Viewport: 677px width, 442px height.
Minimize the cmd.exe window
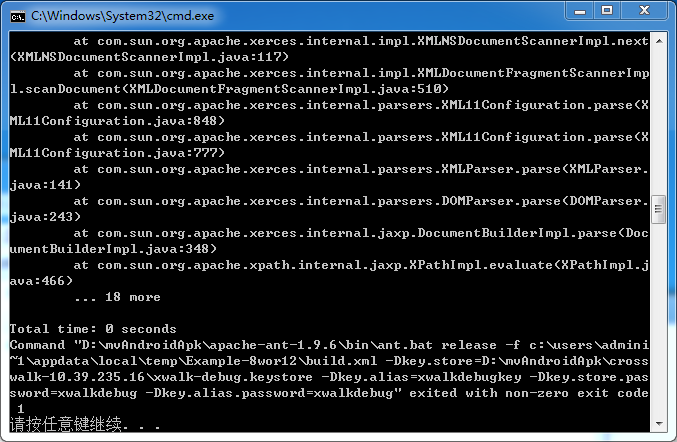click(x=580, y=11)
